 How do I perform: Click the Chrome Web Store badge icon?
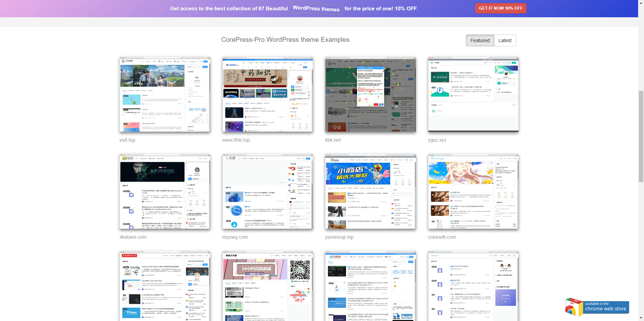coord(597,306)
